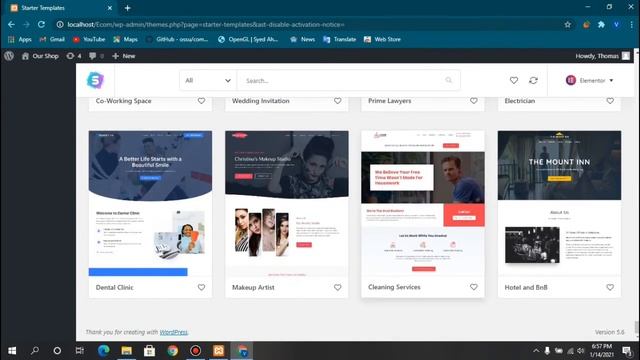Open the Howdy, Thomas account menu

tap(602, 56)
